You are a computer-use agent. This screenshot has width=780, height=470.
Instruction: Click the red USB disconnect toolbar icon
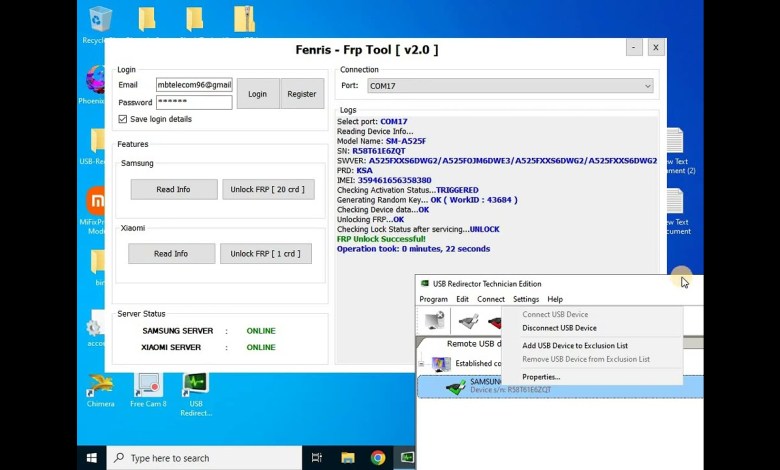click(x=494, y=323)
